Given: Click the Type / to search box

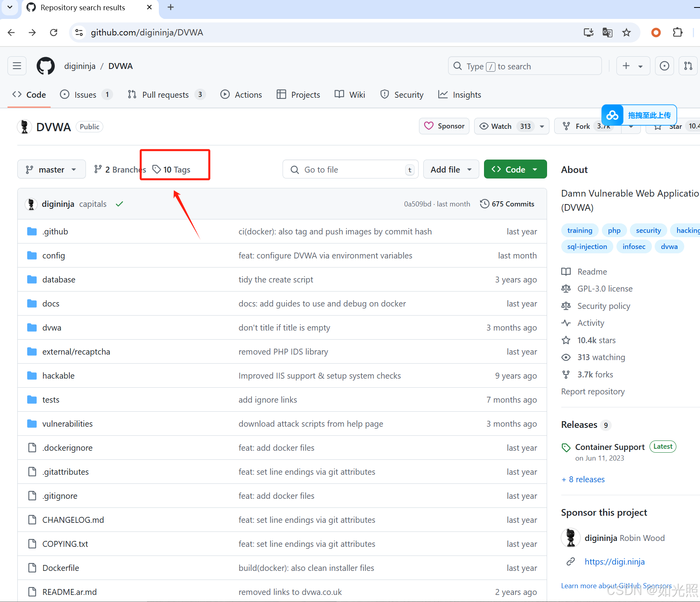Looking at the screenshot, I should pyautogui.click(x=525, y=66).
